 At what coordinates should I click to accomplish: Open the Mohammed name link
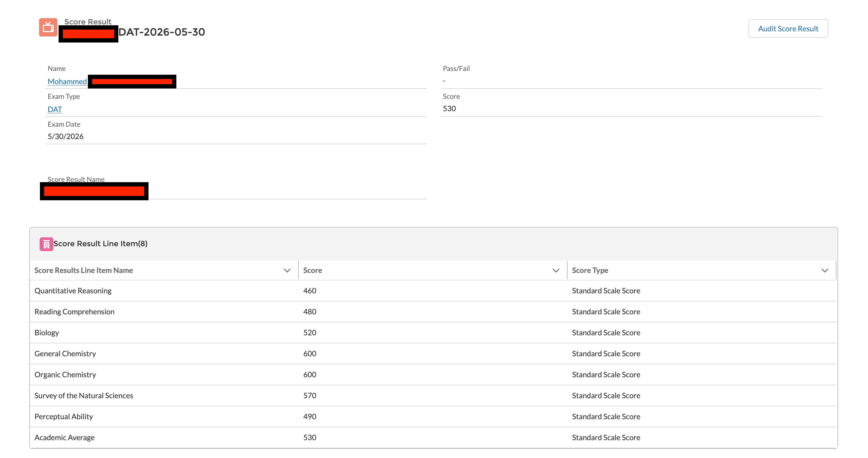coord(67,82)
